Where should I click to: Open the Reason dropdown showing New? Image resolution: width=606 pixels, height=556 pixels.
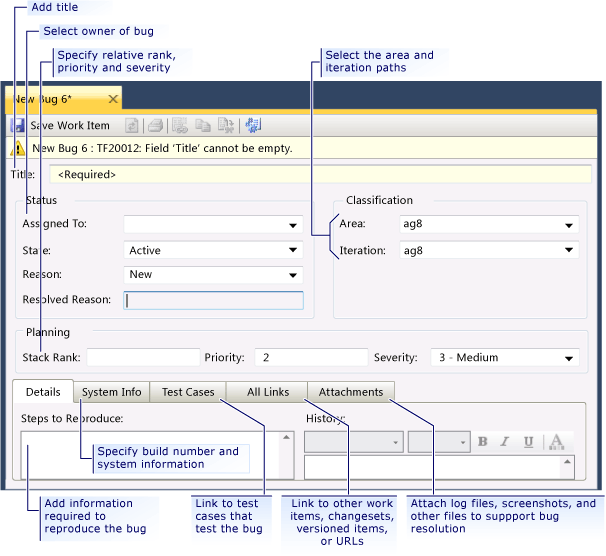coord(213,275)
